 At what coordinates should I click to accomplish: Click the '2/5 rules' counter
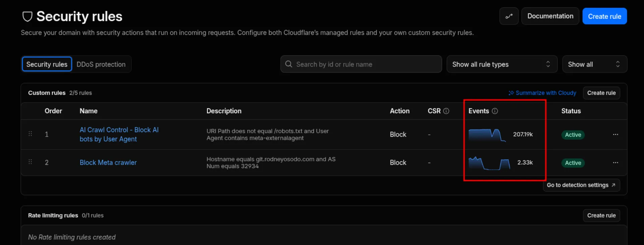80,93
